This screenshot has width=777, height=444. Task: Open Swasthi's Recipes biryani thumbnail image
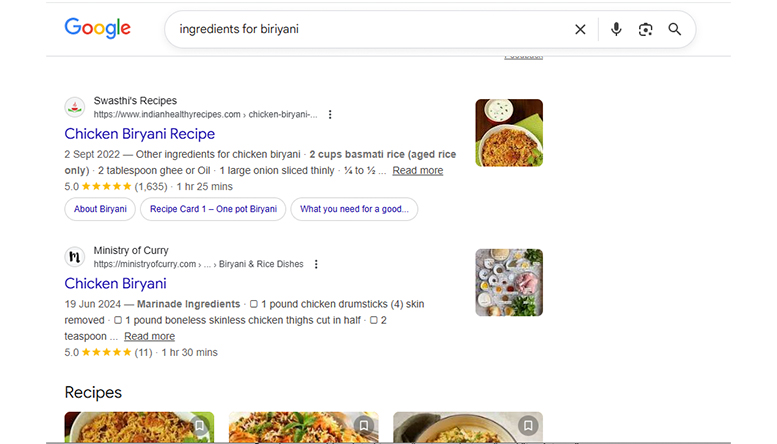click(509, 133)
